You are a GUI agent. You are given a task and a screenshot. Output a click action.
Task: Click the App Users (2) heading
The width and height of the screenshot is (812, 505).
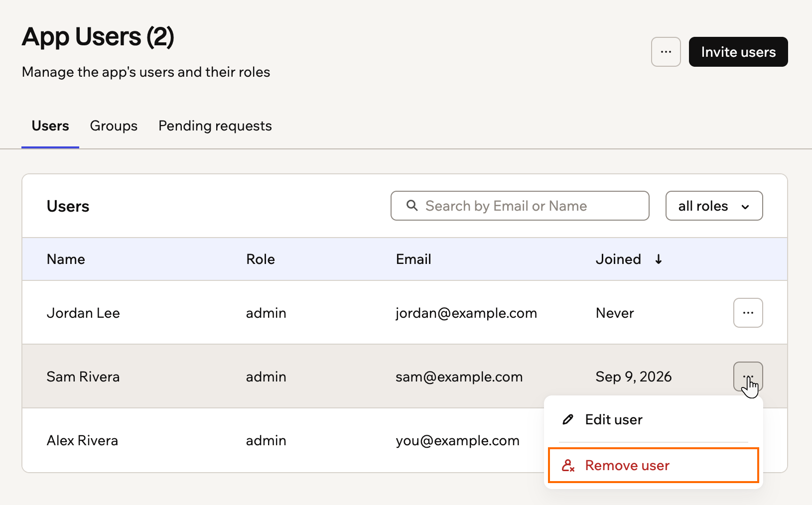98,37
